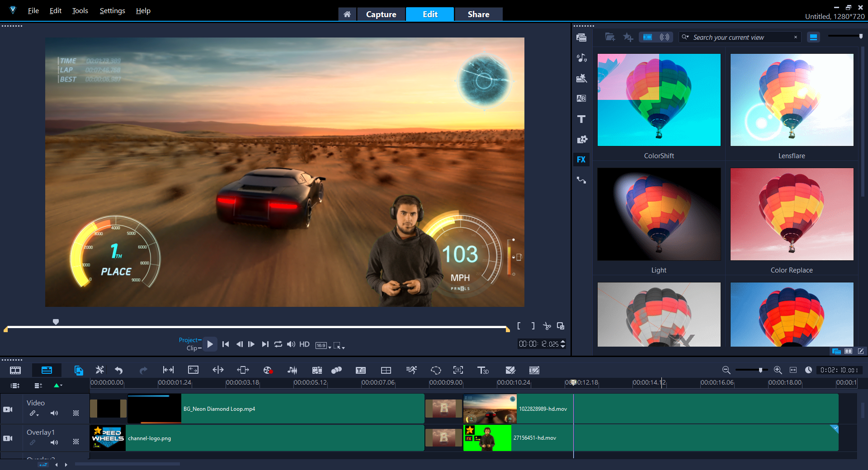Open the FX filter library
868x470 pixels.
click(x=581, y=160)
